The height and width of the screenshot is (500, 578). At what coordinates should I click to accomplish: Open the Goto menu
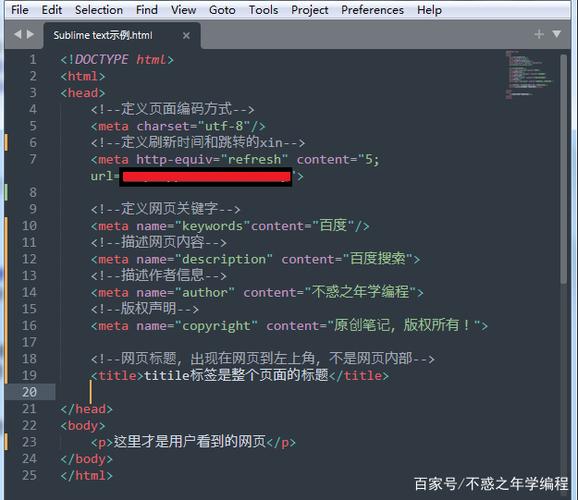pyautogui.click(x=222, y=10)
